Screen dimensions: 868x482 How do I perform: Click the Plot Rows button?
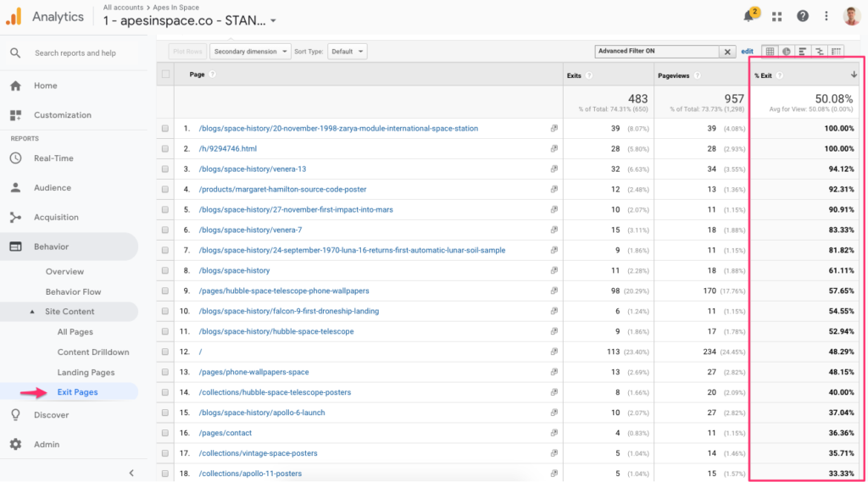(187, 52)
